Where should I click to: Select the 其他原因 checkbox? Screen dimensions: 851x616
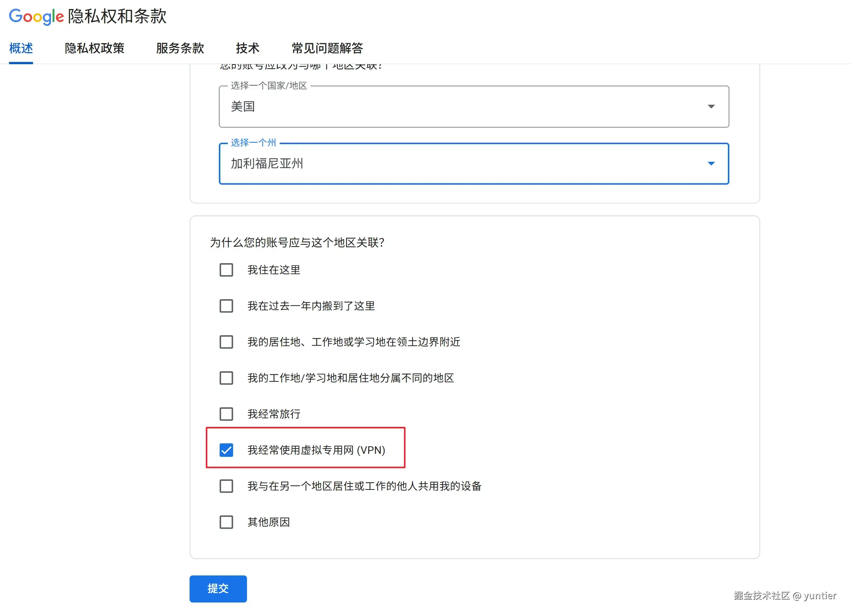point(226,522)
